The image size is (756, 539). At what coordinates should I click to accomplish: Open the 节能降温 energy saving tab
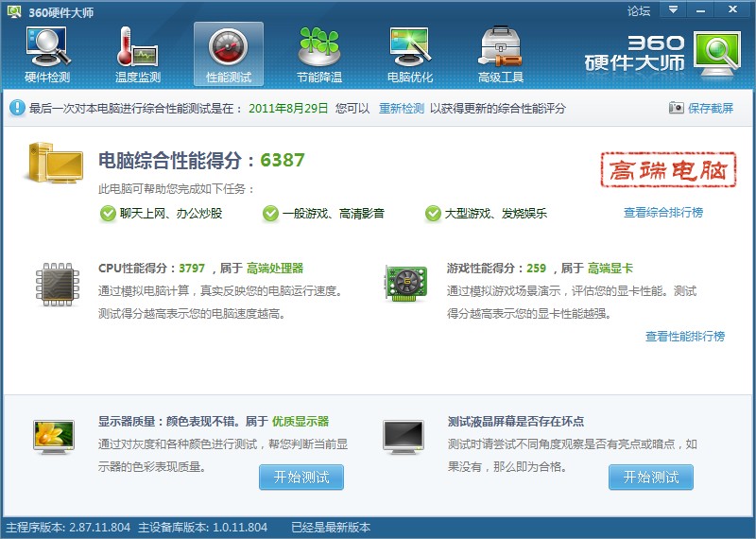pyautogui.click(x=319, y=54)
